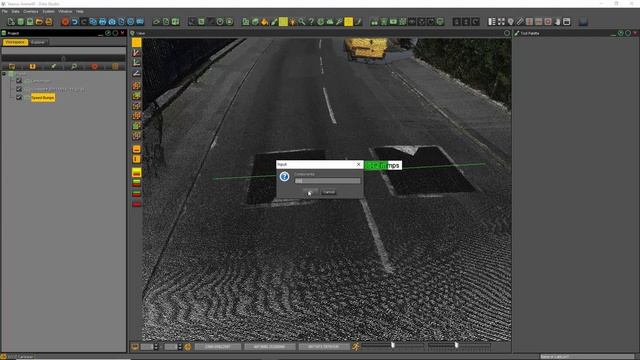
Task: Close the Tool Palette panel
Action: [x=635, y=33]
